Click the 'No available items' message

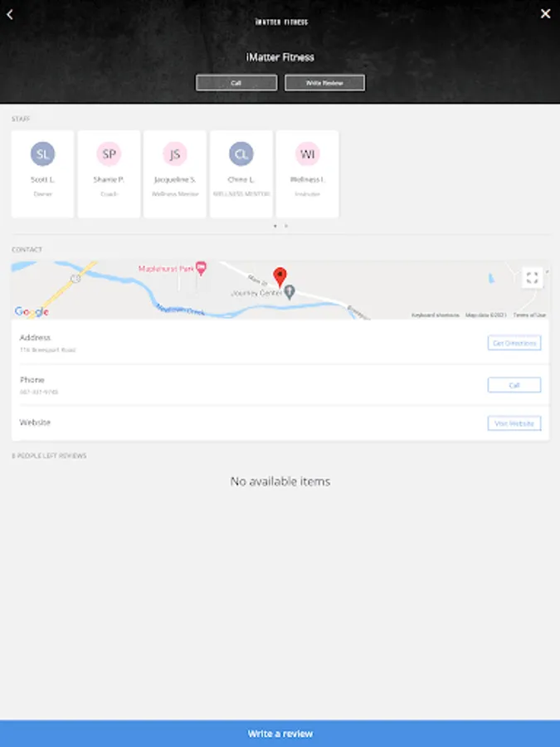(280, 481)
